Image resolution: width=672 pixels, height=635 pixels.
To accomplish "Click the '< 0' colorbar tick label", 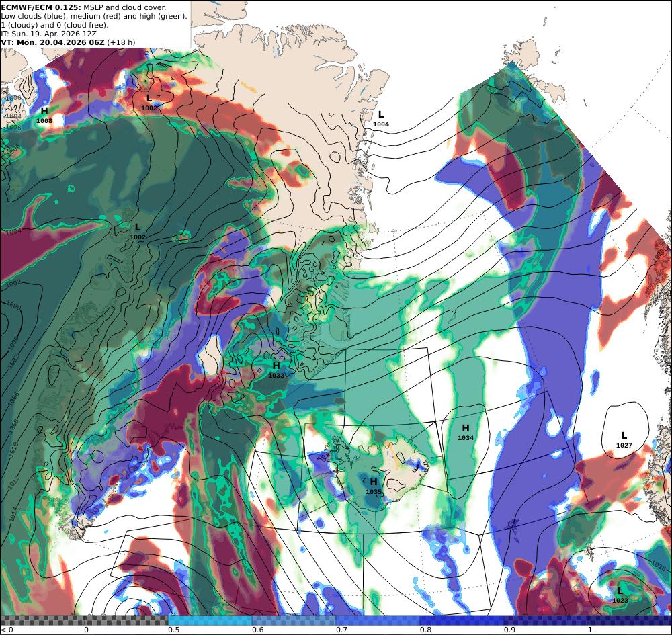I will [7, 630].
